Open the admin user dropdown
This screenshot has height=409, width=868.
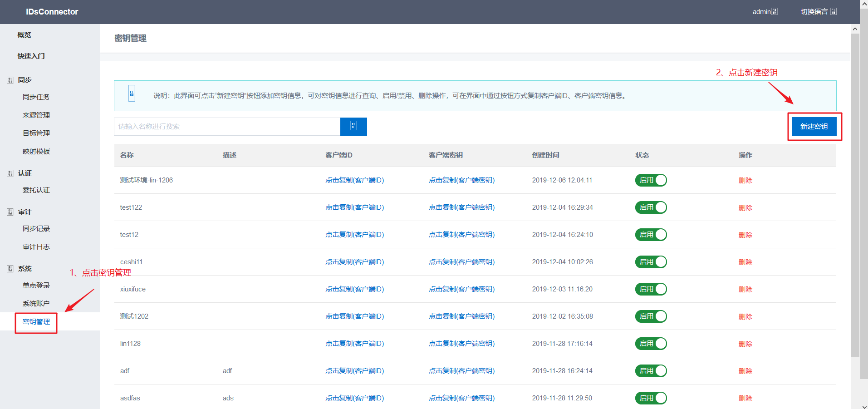[765, 12]
